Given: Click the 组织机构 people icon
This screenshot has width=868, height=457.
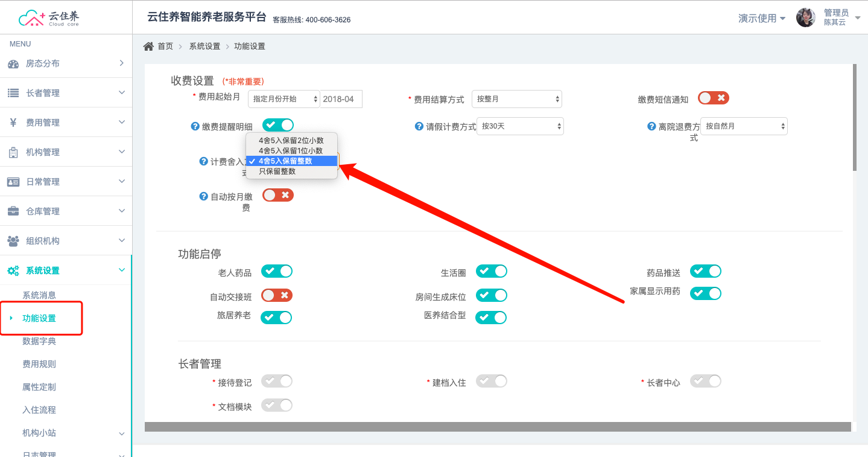Looking at the screenshot, I should pos(13,241).
